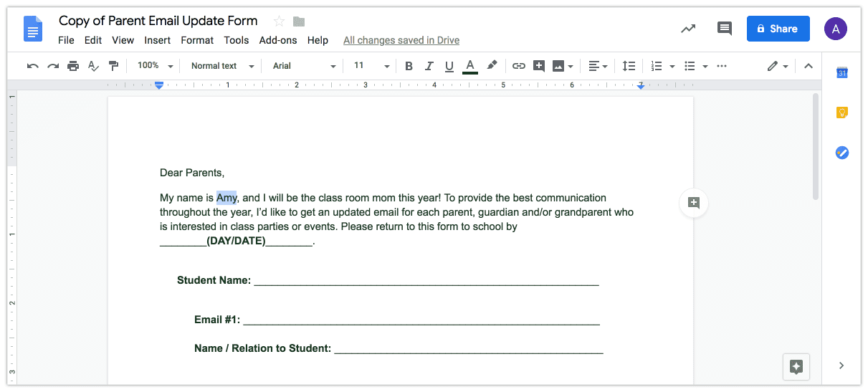Toggle the numbered list
The image size is (868, 392).
coord(656,66)
